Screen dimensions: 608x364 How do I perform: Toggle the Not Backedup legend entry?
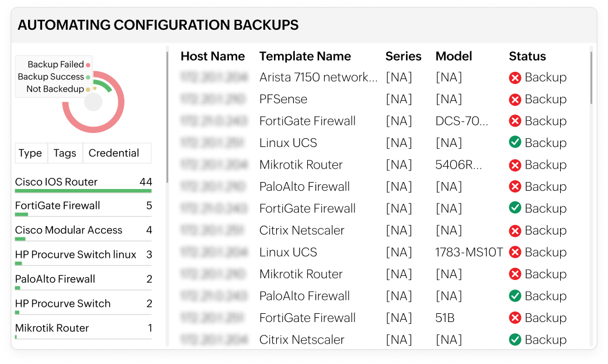click(x=54, y=88)
